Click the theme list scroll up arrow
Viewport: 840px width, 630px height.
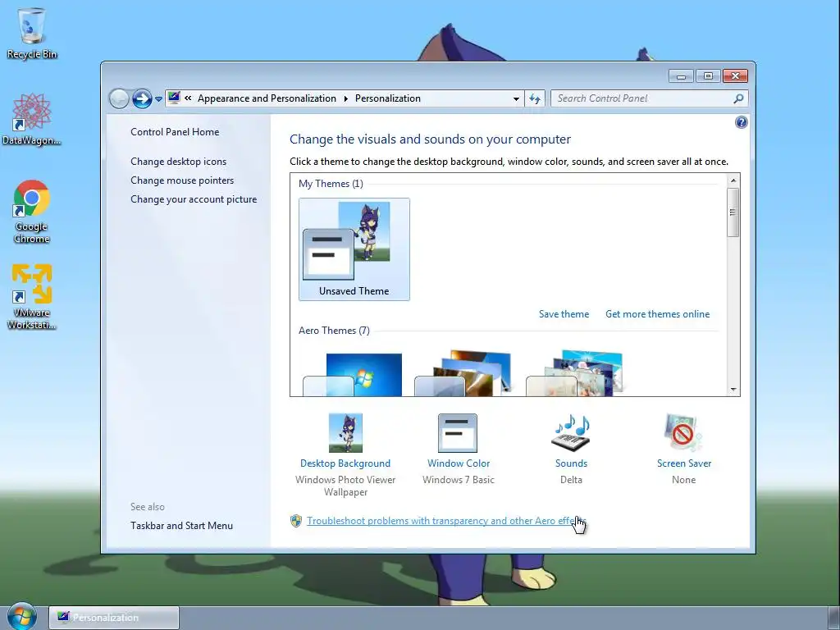point(733,180)
